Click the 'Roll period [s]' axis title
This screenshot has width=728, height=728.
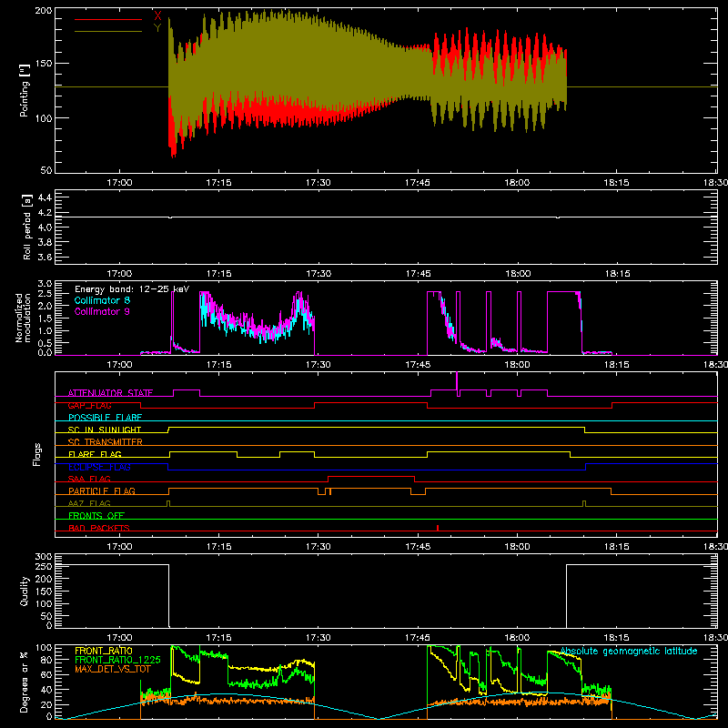26,227
